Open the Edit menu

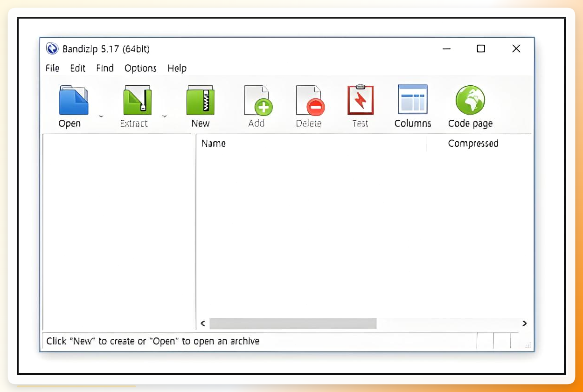click(x=78, y=68)
